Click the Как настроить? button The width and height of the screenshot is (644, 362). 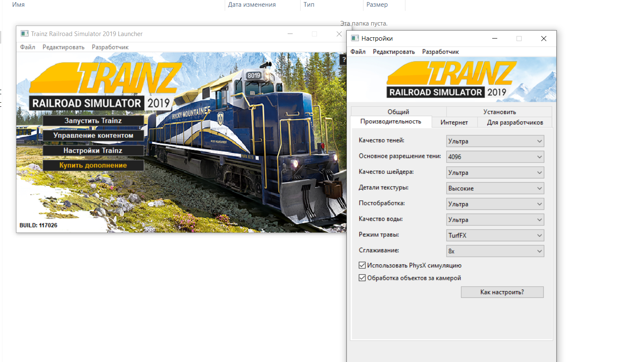click(x=502, y=292)
